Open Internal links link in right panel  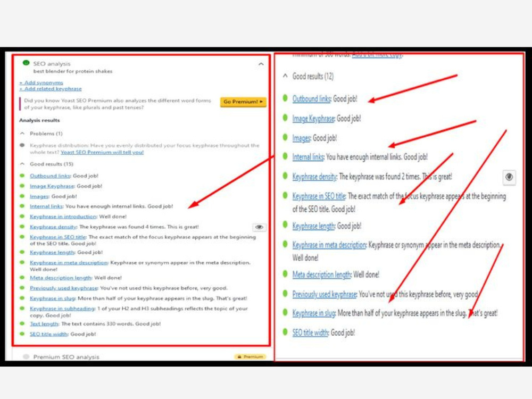click(308, 157)
